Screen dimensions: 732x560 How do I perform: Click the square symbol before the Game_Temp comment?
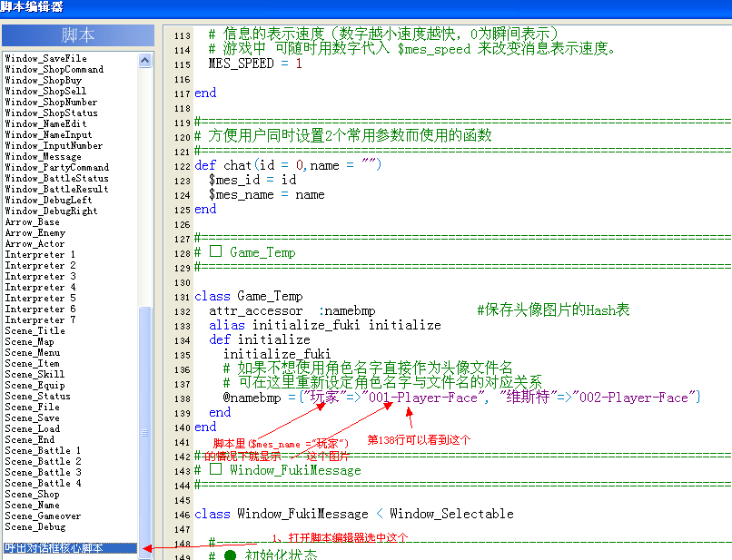click(215, 251)
